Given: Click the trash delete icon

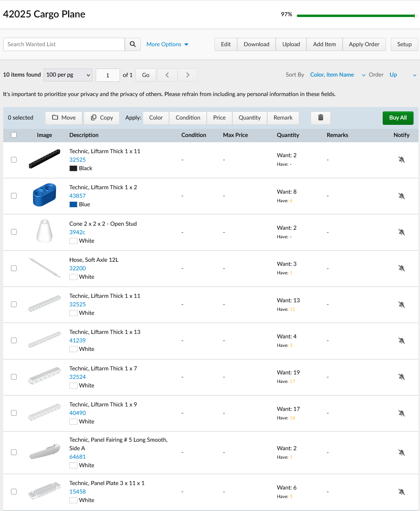Looking at the screenshot, I should [321, 118].
